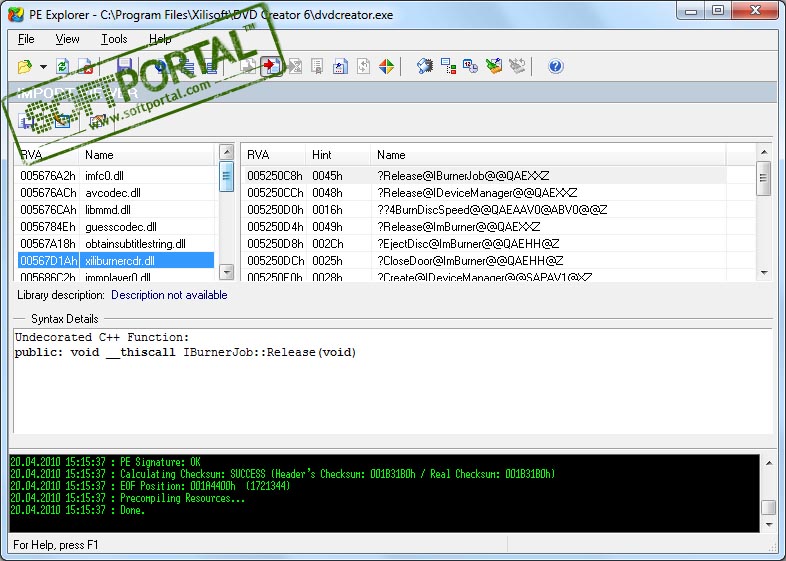Click the log pane scrollbar thumb
Image resolution: width=786 pixels, height=561 pixels.
click(769, 507)
